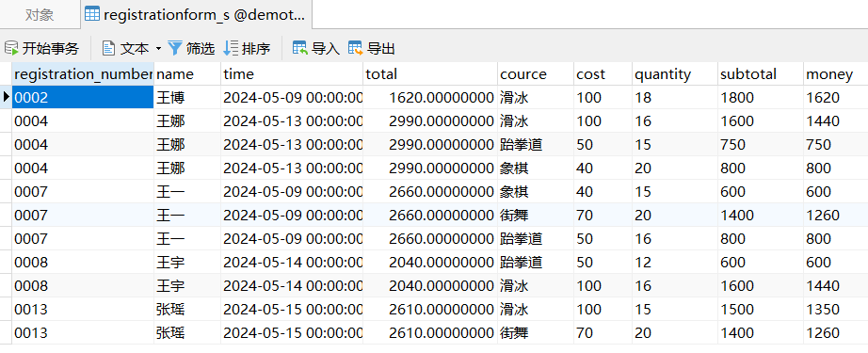
Task: Click the quantity column header
Action: (675, 74)
